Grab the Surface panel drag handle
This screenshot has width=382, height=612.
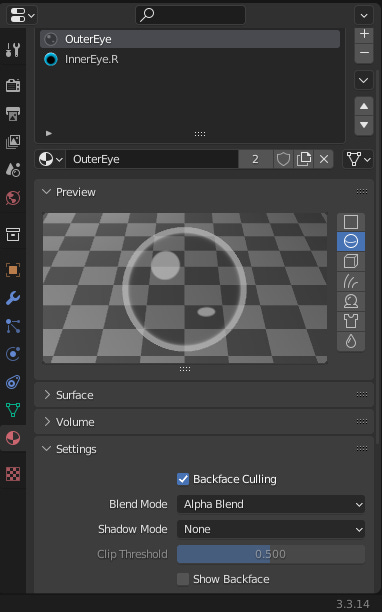[x=362, y=395]
